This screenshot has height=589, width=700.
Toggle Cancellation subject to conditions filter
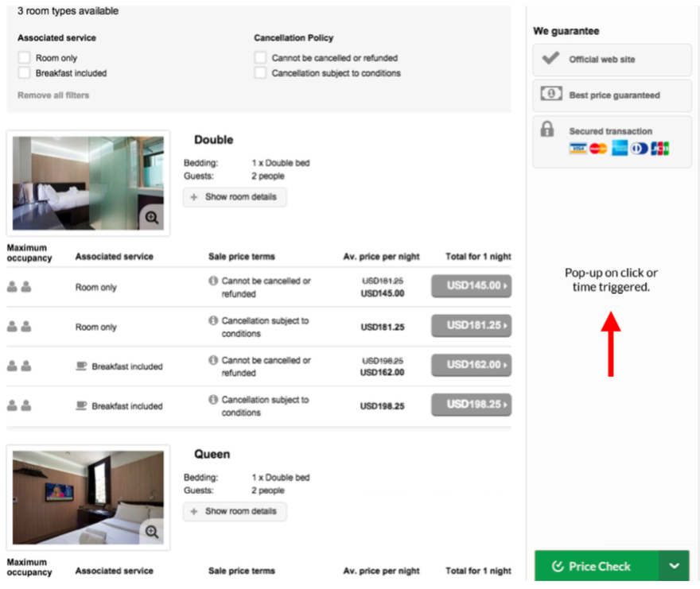pos(260,73)
